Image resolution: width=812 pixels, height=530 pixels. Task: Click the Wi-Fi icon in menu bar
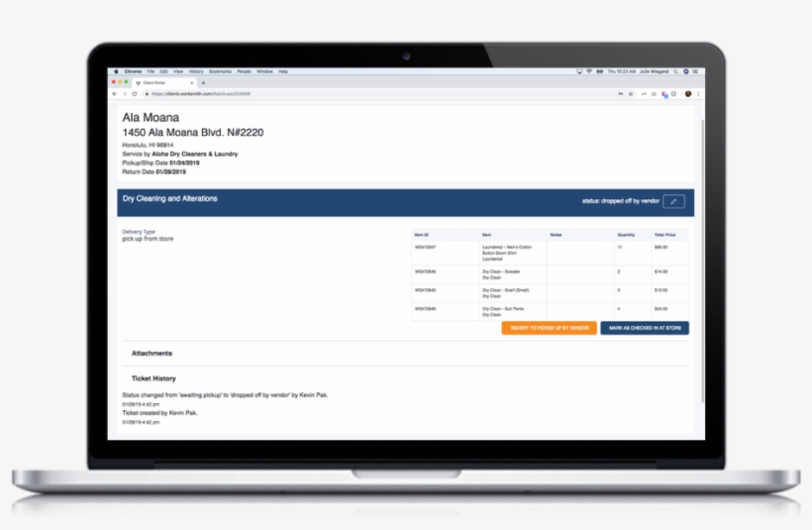[x=589, y=71]
